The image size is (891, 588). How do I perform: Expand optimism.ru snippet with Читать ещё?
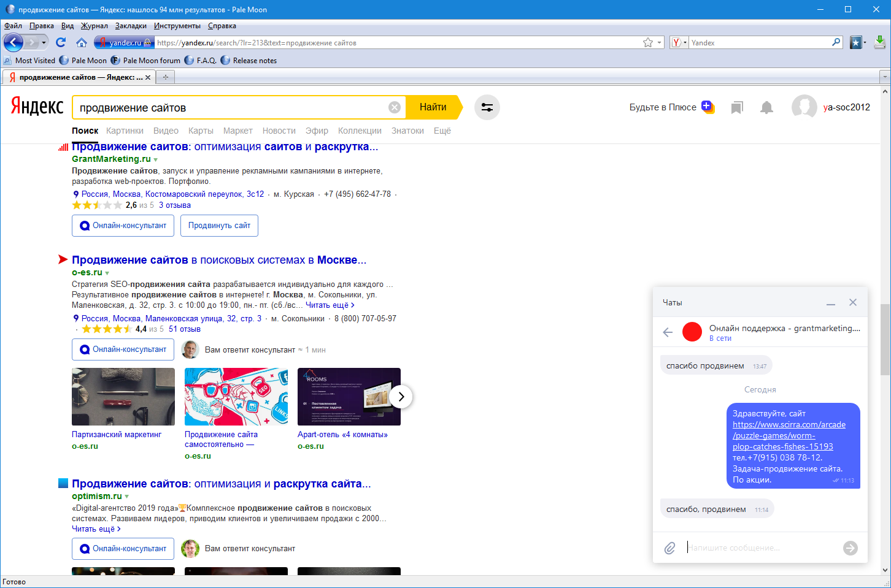[x=96, y=529]
